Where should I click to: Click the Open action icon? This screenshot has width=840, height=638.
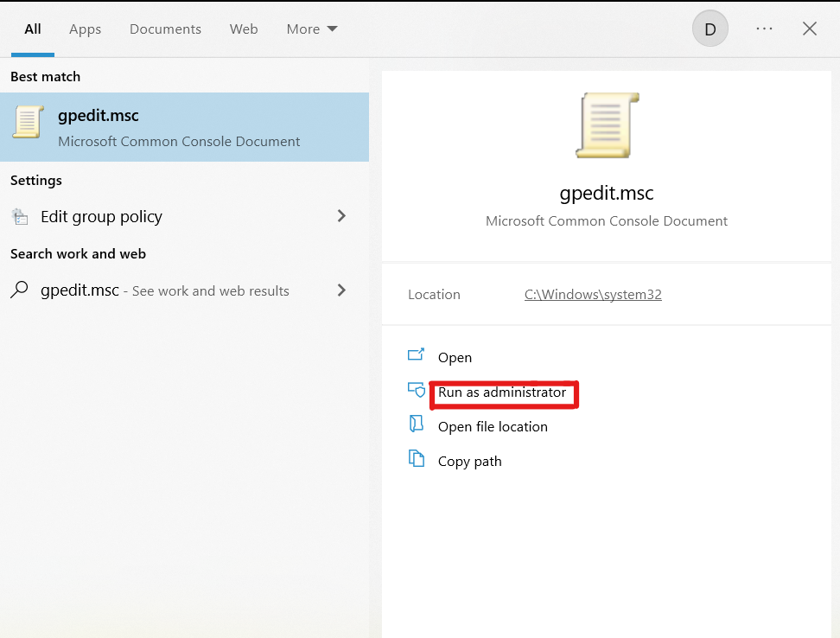416,354
